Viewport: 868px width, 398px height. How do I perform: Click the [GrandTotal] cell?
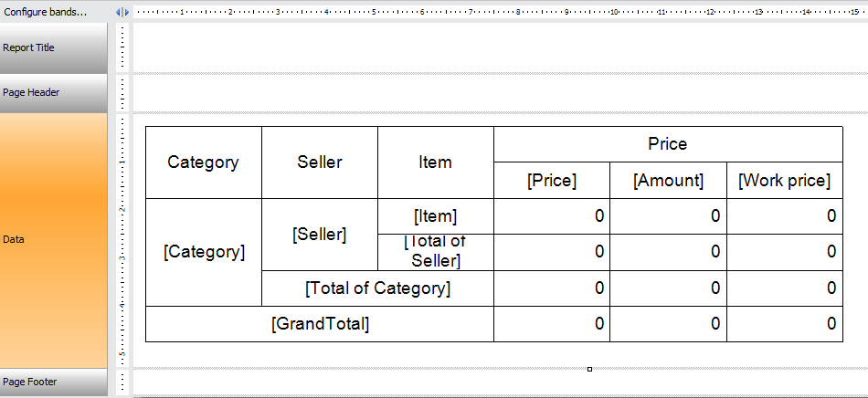click(x=320, y=324)
